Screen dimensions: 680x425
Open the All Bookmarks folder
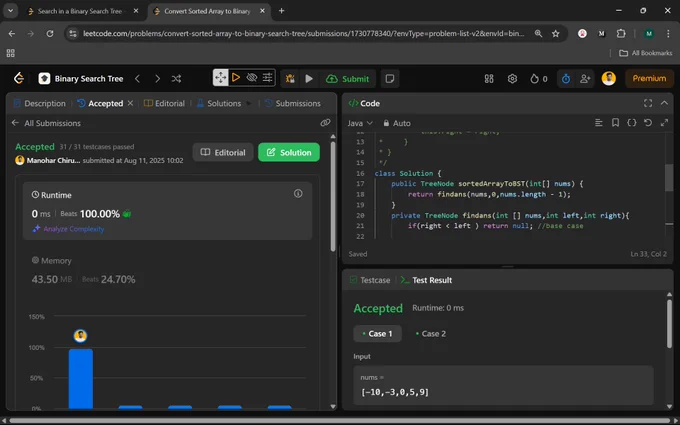point(646,53)
